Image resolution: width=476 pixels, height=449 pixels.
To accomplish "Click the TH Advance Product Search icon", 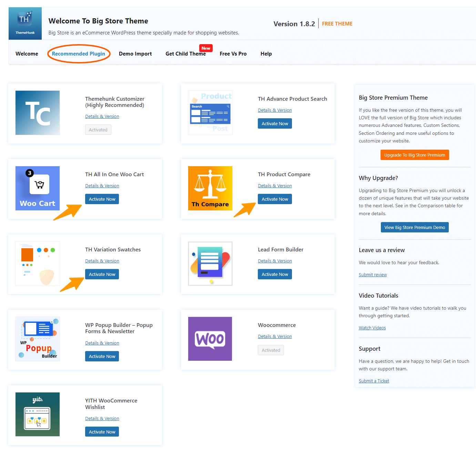I will tap(210, 113).
